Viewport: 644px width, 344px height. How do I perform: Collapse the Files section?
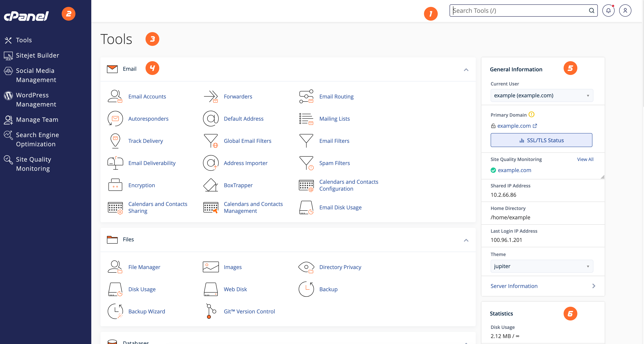point(466,240)
